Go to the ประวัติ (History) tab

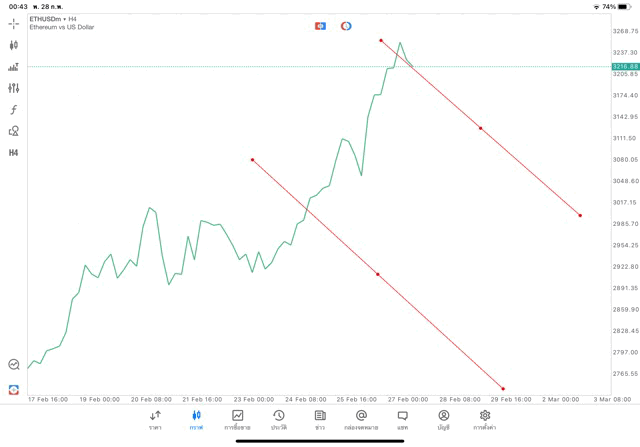click(x=279, y=419)
